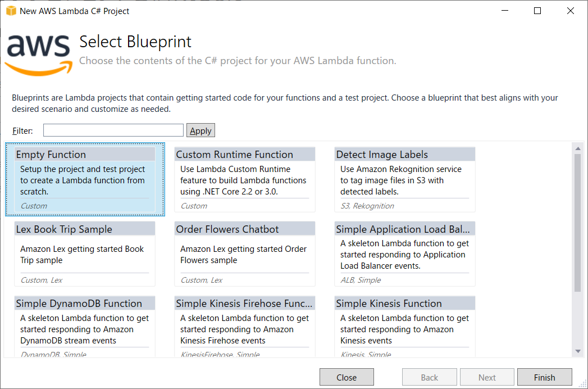Close the dialog with the X icon

point(571,11)
